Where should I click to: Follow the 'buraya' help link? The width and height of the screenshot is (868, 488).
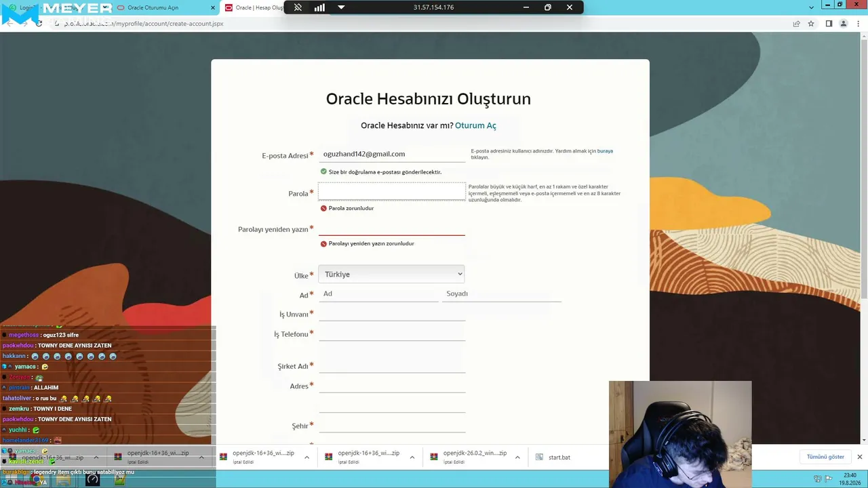coord(605,151)
